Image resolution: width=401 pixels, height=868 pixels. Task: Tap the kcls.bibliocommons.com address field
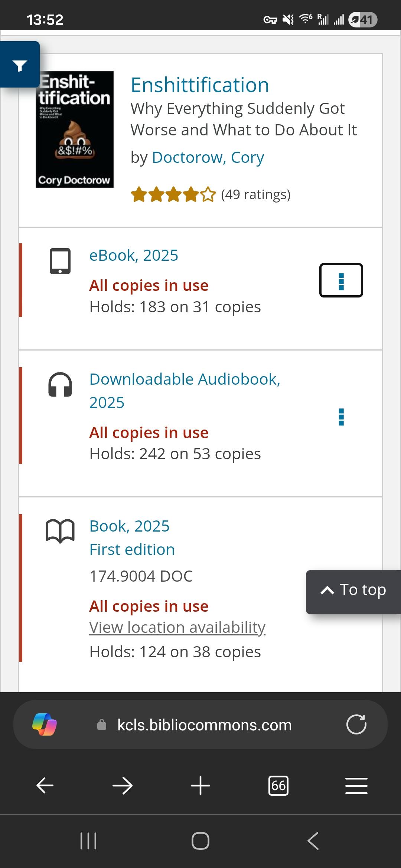coord(204,725)
